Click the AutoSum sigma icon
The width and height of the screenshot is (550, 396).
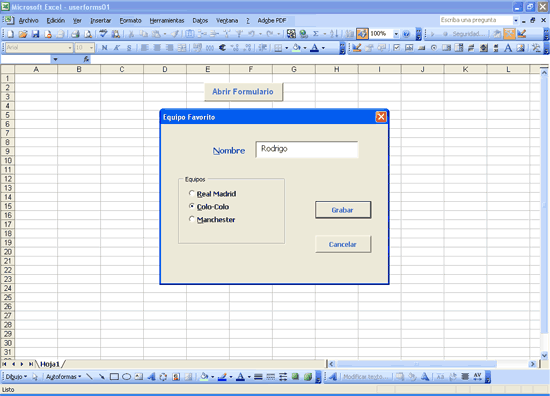click(316, 34)
